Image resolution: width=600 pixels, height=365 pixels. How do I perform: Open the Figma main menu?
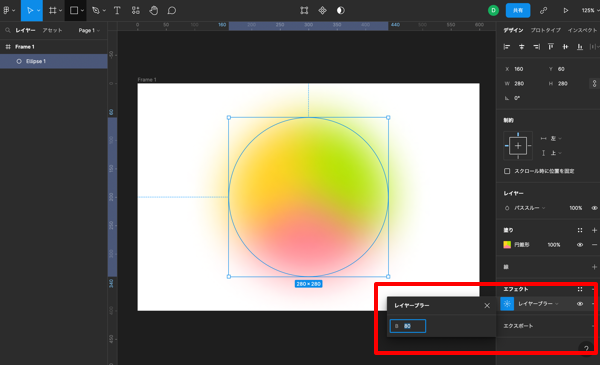pos(7,10)
